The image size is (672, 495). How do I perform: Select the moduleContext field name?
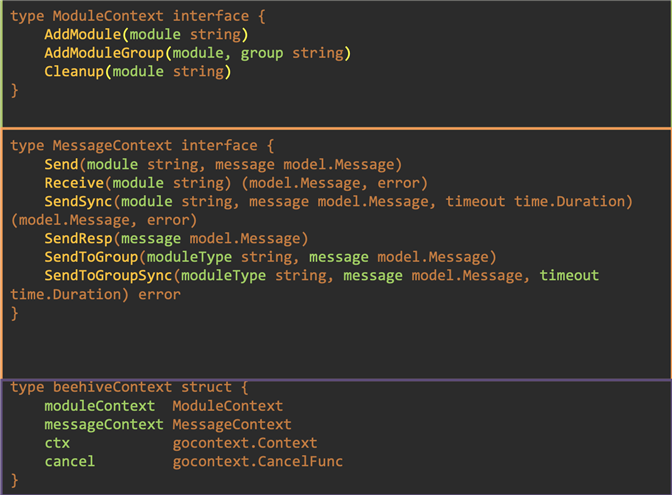[99, 406]
